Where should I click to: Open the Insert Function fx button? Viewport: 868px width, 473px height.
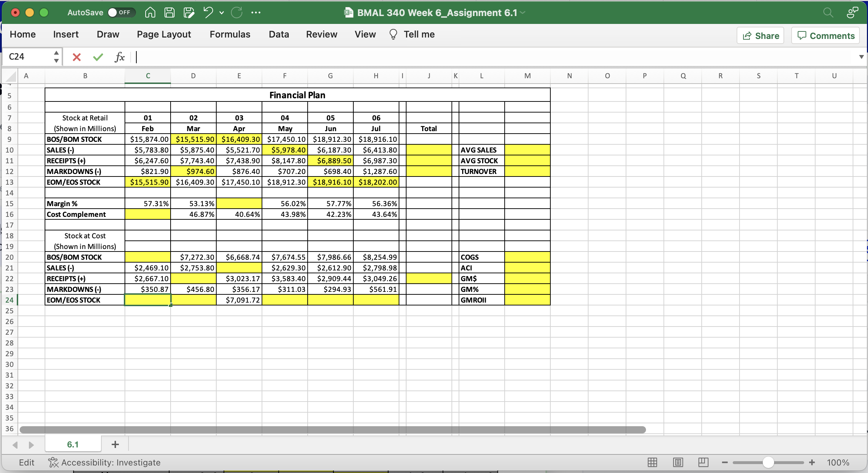tap(120, 57)
